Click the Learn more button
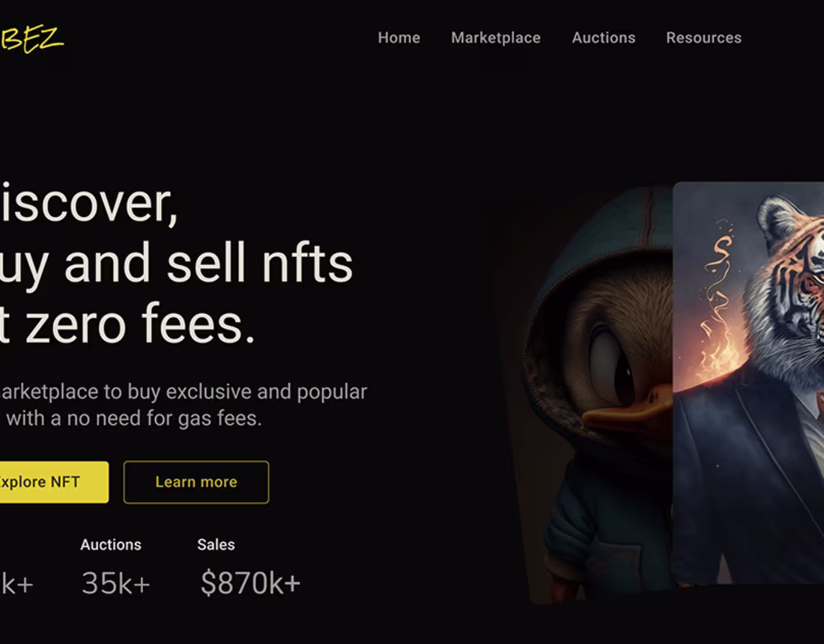Viewport: 824px width, 644px height. [x=196, y=482]
